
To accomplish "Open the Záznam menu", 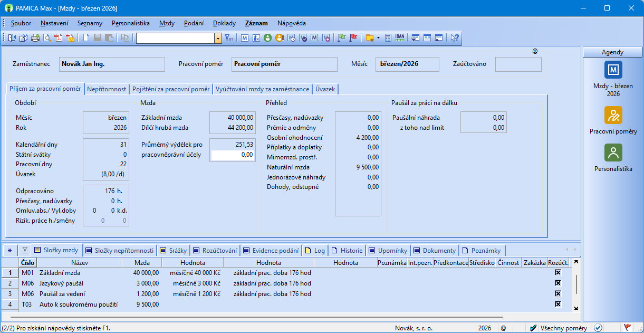I will coord(256,23).
